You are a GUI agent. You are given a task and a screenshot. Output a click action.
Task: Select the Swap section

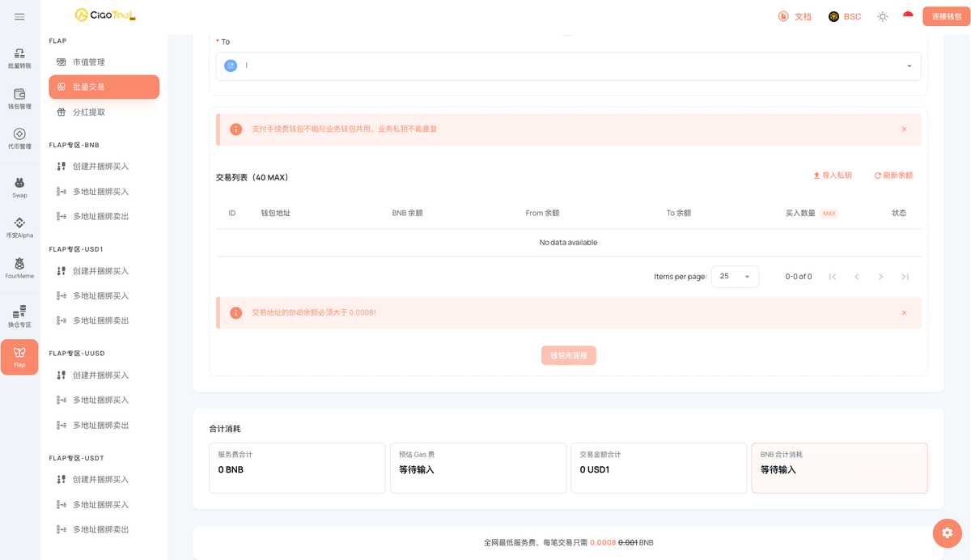click(x=19, y=187)
